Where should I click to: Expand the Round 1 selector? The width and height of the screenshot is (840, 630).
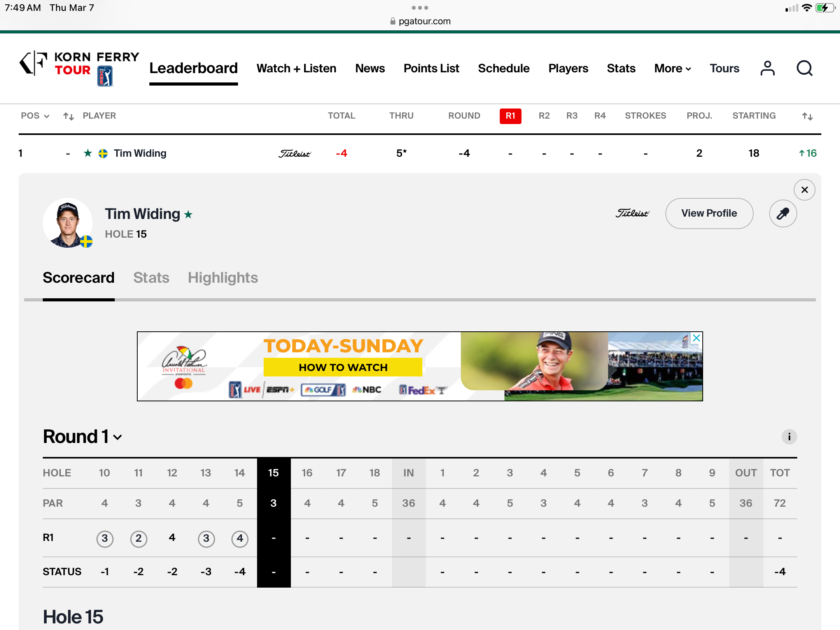[82, 437]
